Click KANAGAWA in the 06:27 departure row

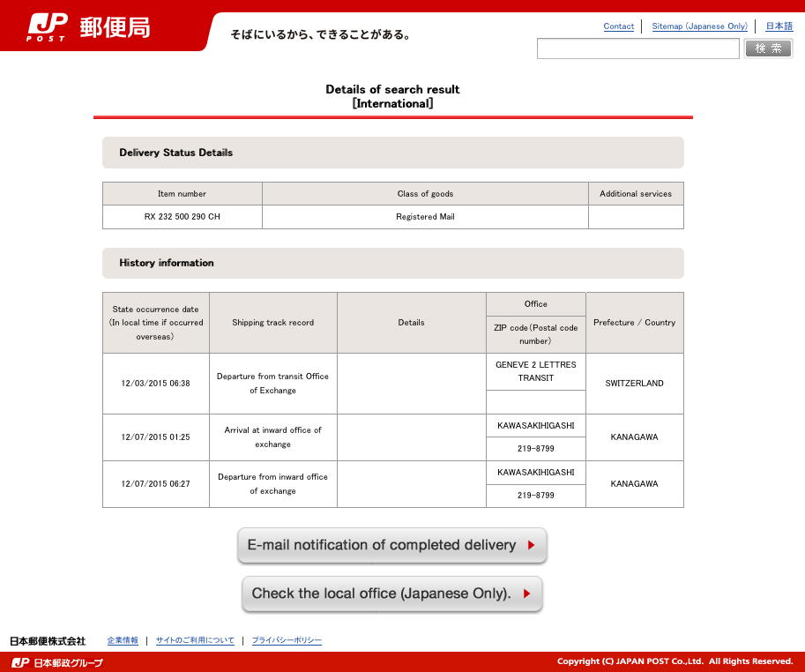(x=634, y=483)
